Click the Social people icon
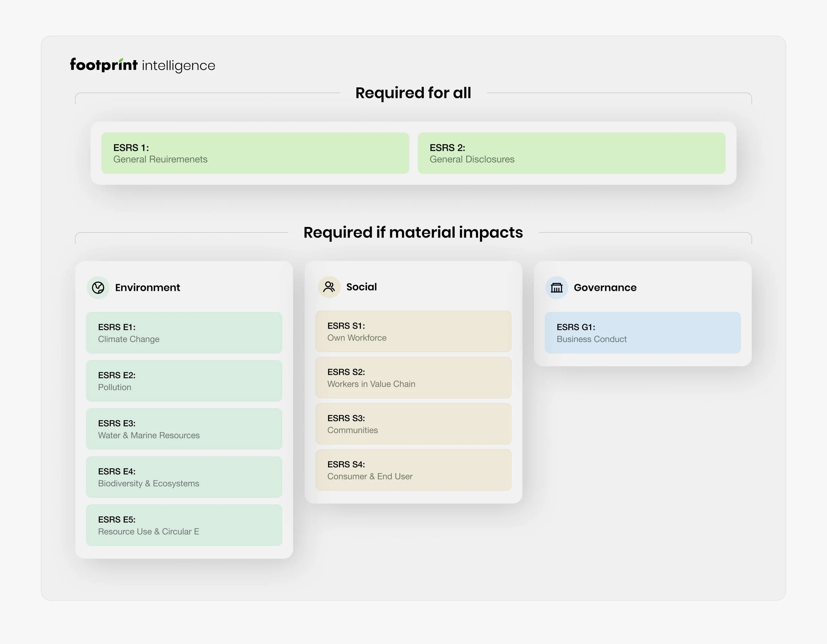The height and width of the screenshot is (644, 827). point(329,287)
